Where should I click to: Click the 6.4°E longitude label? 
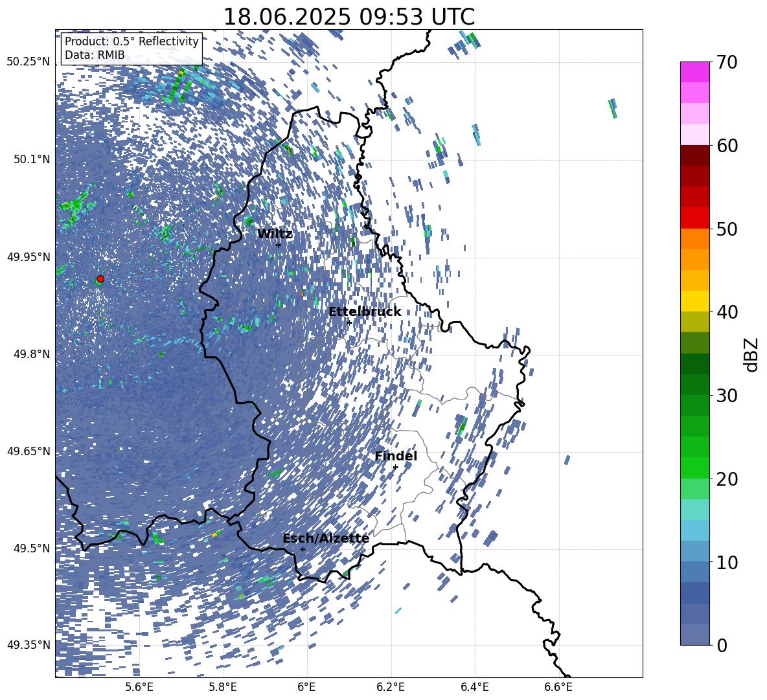[474, 687]
